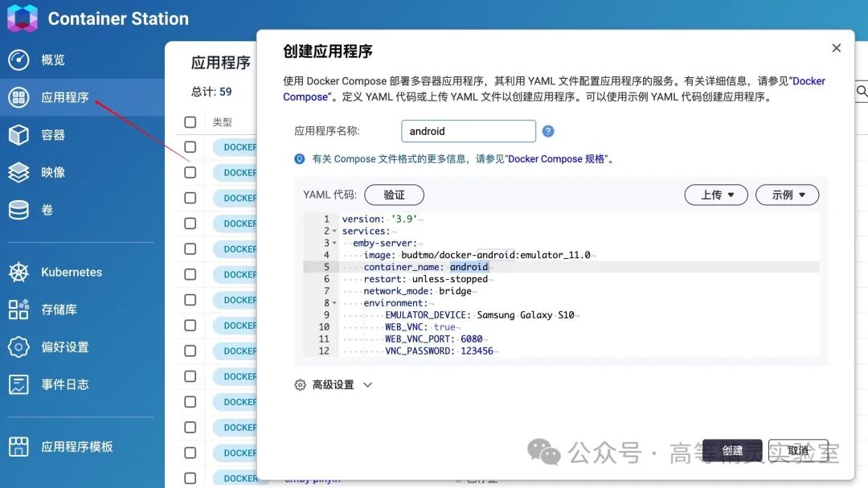868x488 pixels.
Task: Open the 卷 volume disk icon
Action: (18, 210)
